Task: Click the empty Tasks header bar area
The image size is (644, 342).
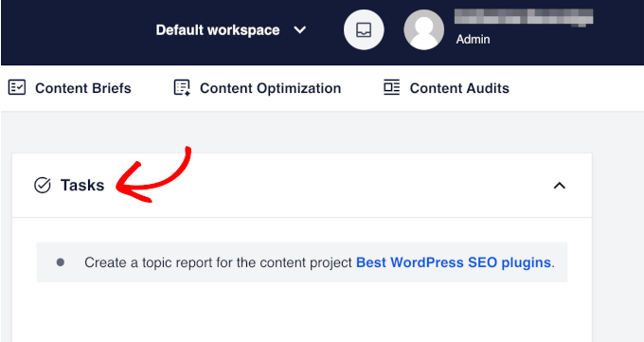Action: coord(329,185)
